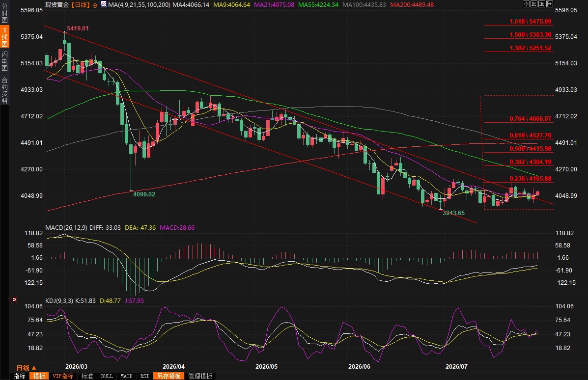Select the K线图 sidebar tab

[x=4, y=37]
